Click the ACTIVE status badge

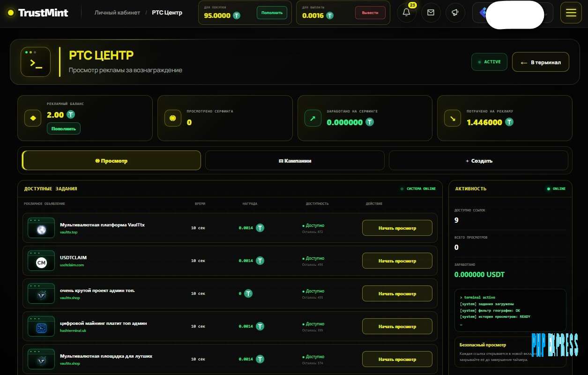(x=489, y=62)
